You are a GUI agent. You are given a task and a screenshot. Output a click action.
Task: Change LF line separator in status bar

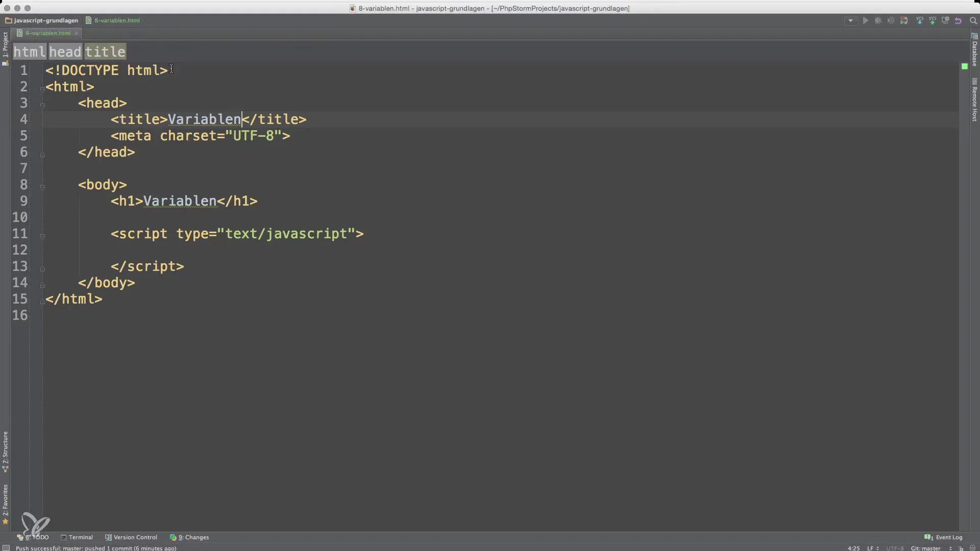click(872, 548)
